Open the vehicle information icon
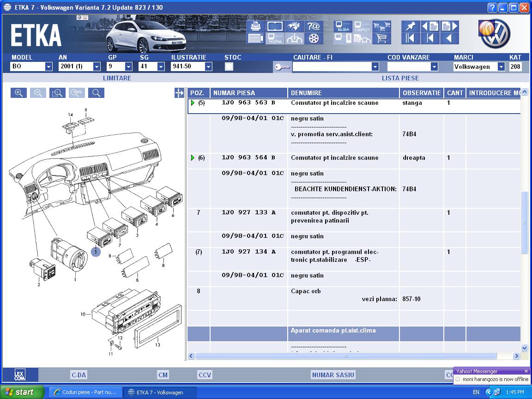 [294, 38]
